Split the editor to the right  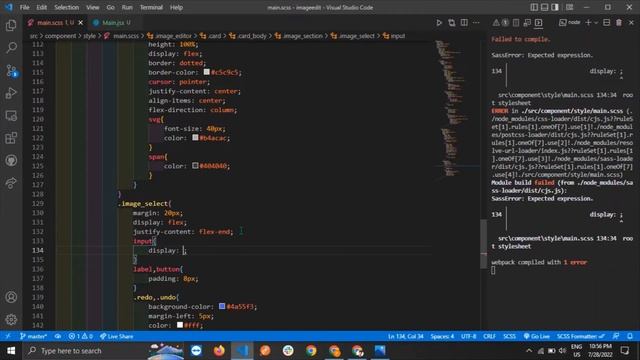tap(464, 23)
